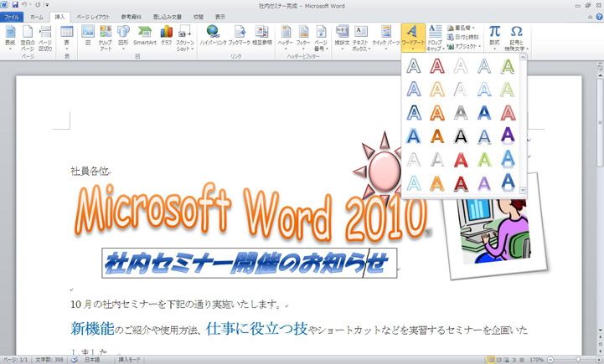The image size is (604, 364).
Task: Open the Header (ヘッダー) dropdown
Action: click(x=286, y=38)
